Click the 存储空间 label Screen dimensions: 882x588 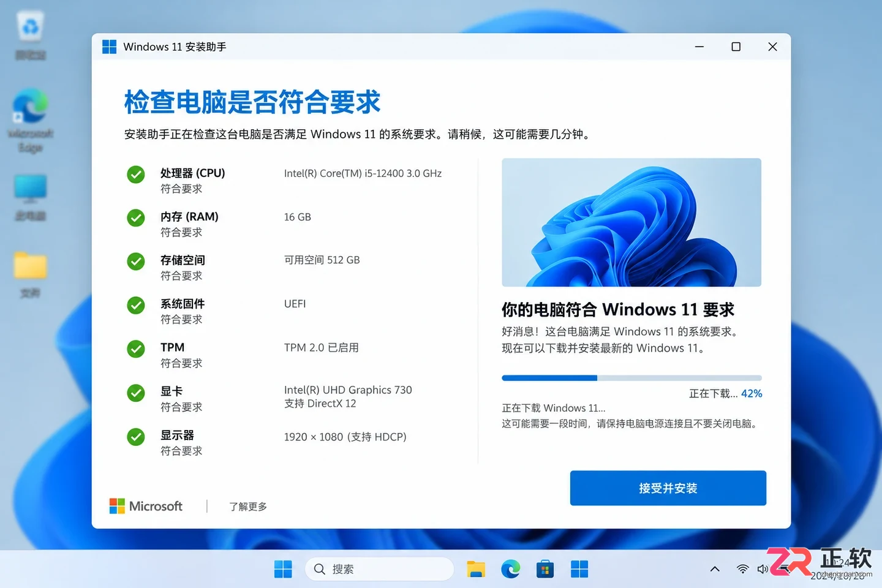tap(183, 260)
